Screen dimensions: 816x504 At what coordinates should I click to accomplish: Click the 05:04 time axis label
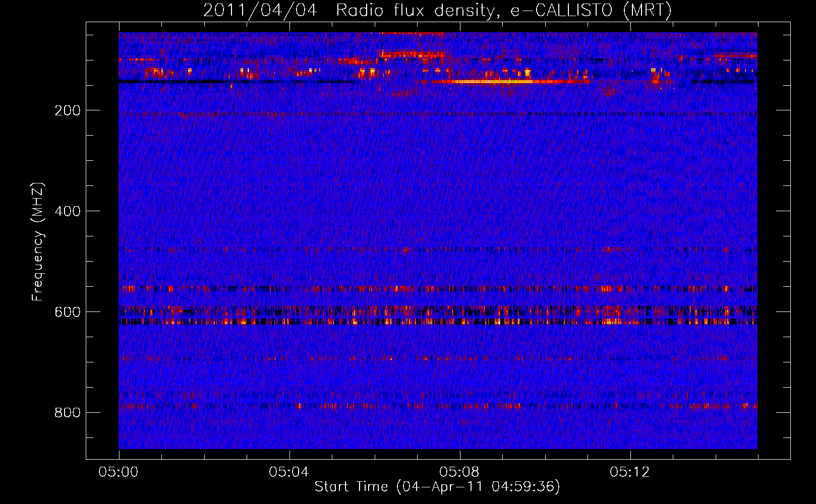(x=289, y=472)
